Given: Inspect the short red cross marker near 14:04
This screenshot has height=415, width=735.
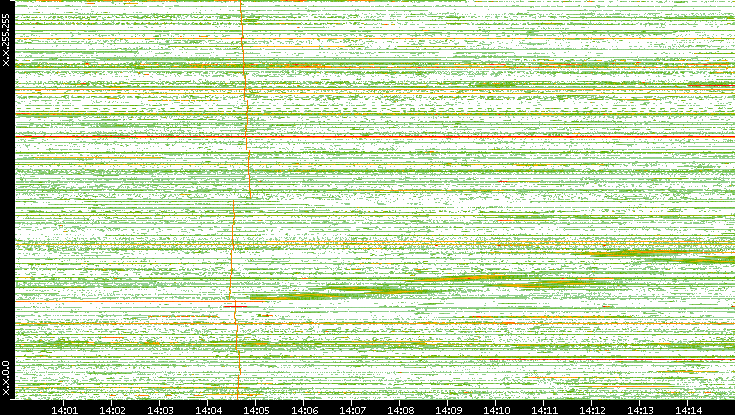Looking at the screenshot, I should (235, 306).
